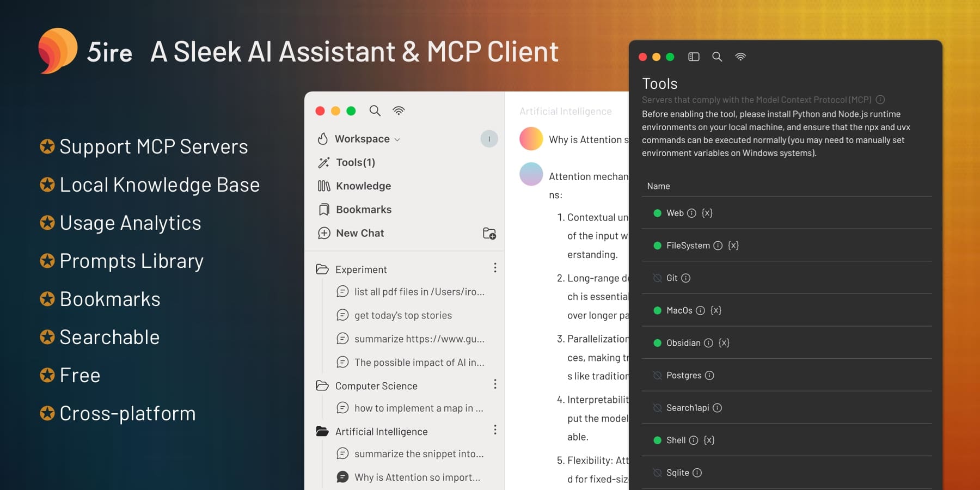The image size is (980, 490).
Task: Open the Computer Science folder options menu
Action: (x=495, y=384)
